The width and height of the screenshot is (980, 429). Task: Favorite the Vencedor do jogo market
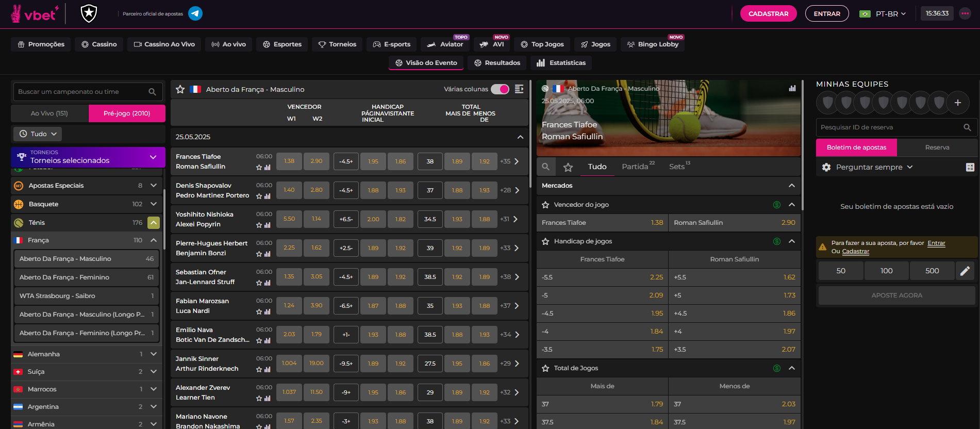tap(545, 205)
